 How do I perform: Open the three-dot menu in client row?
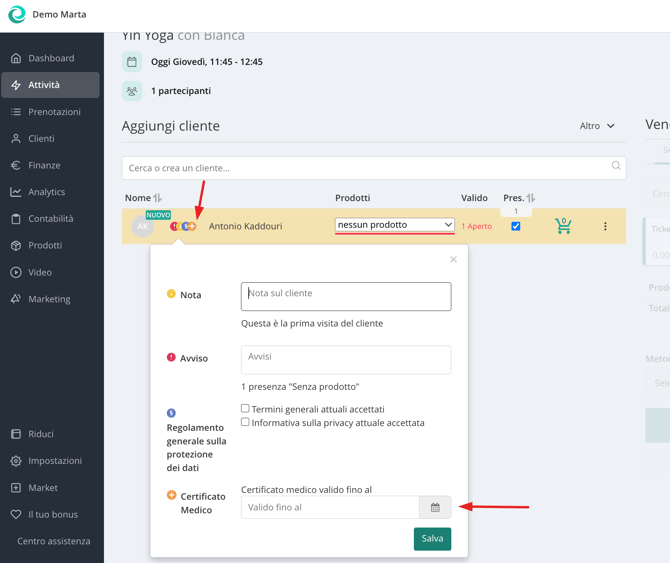pos(605,226)
